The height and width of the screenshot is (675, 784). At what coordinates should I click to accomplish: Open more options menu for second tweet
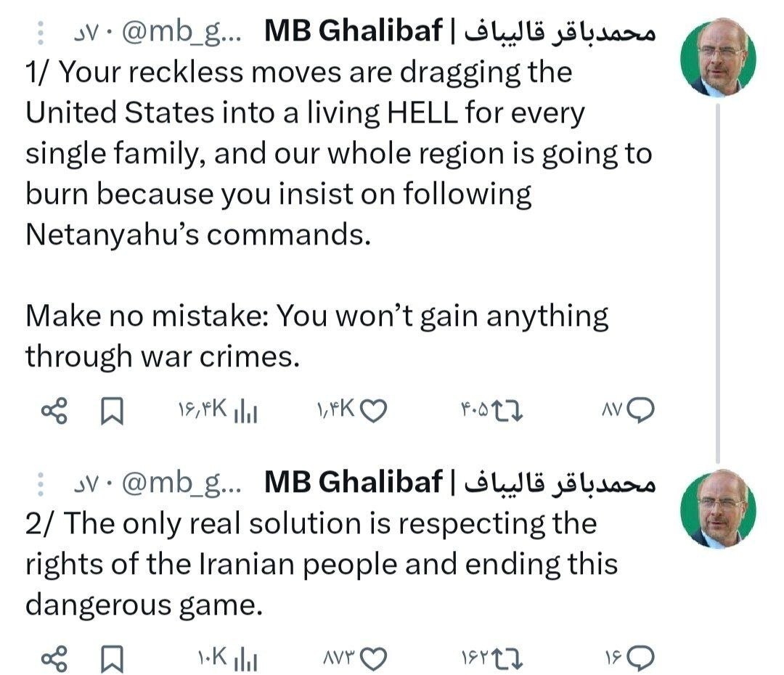[41, 482]
